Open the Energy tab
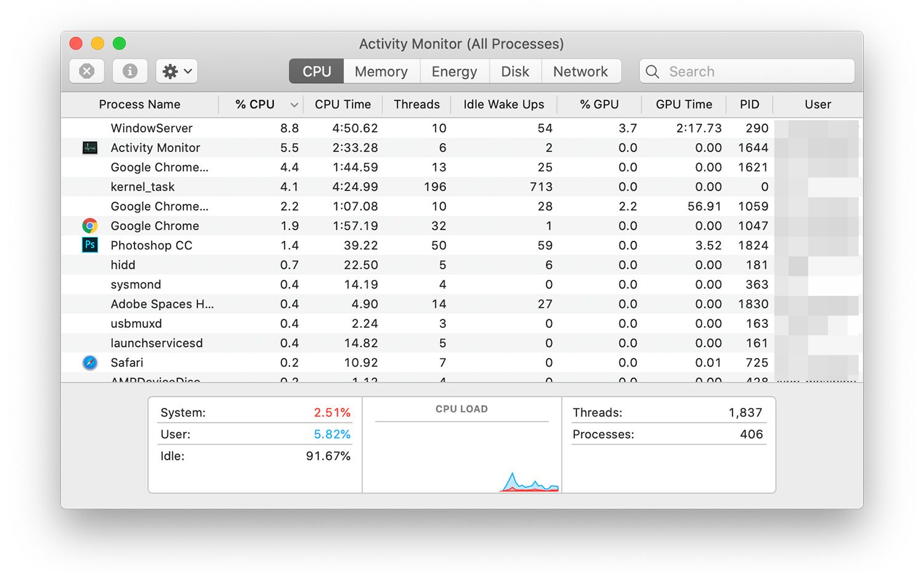Viewport: 924px width, 572px height. (x=454, y=71)
